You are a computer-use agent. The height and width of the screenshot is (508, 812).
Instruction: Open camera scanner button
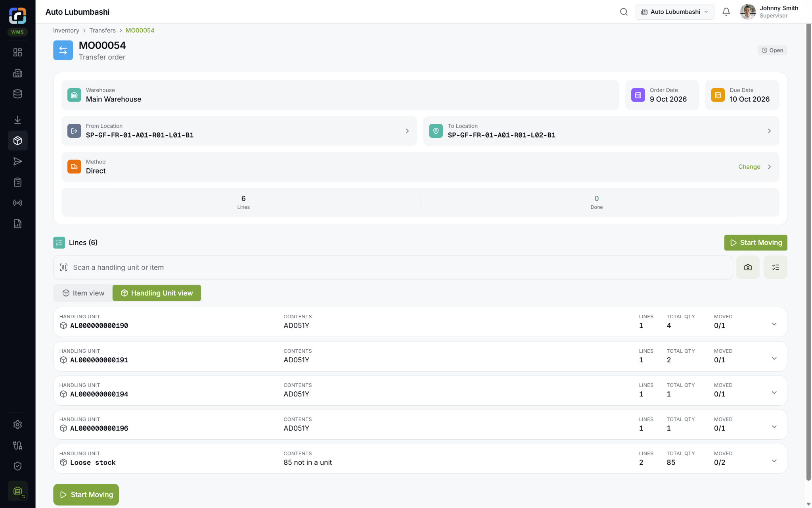[748, 267]
